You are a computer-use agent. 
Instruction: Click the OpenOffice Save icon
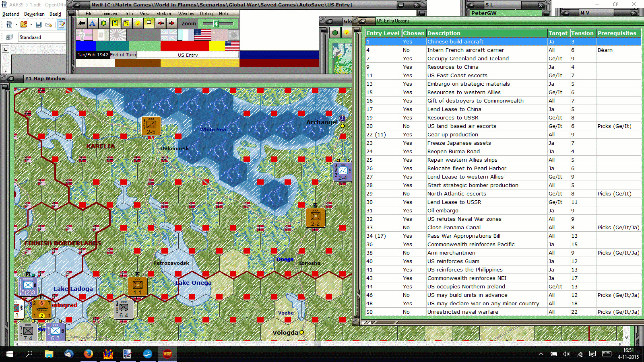(x=39, y=25)
